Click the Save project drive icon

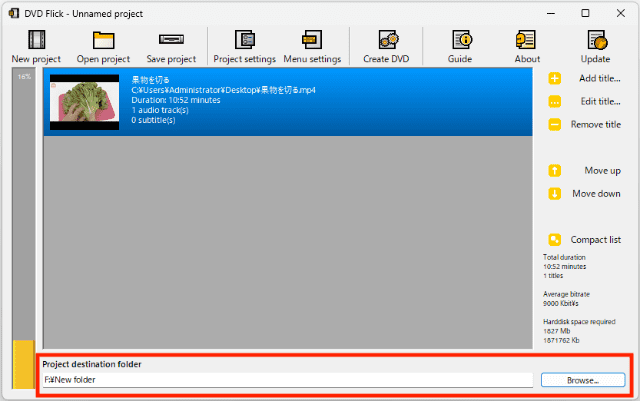171,39
